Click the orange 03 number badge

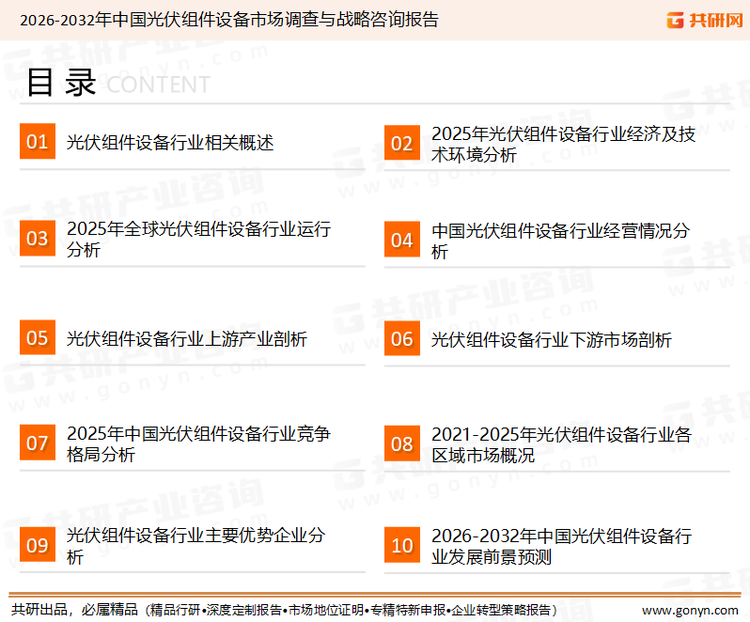37,238
